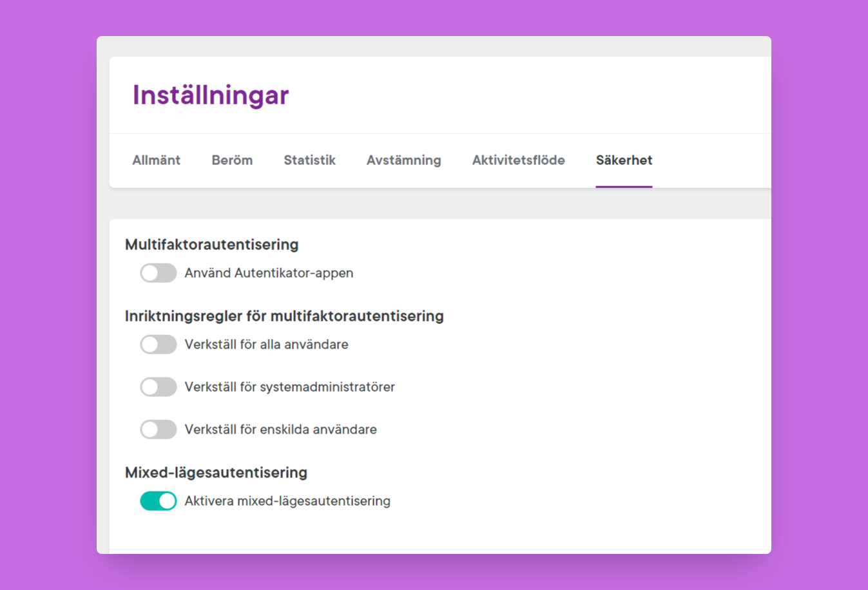Click the Inställningar page title

[x=211, y=95]
